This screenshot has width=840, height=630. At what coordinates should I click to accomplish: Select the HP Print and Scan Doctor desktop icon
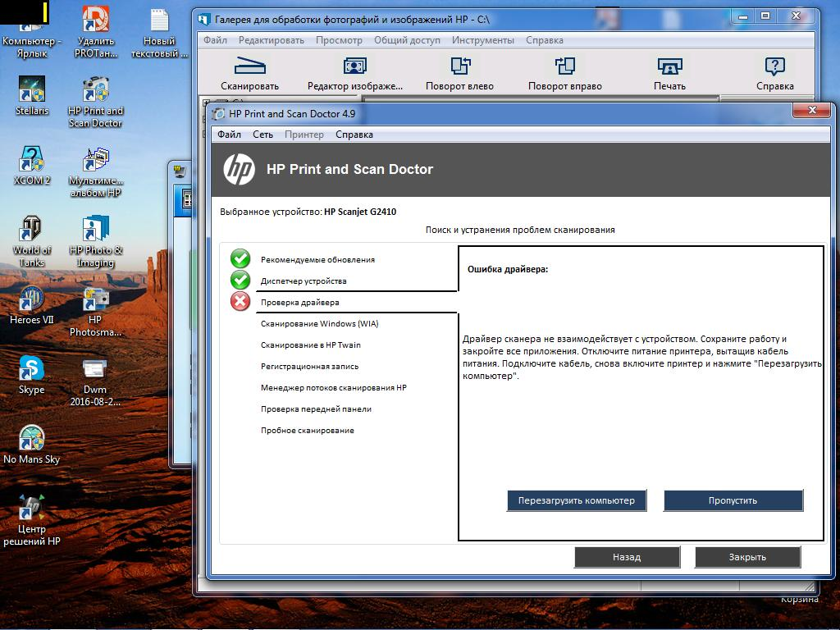click(x=95, y=102)
